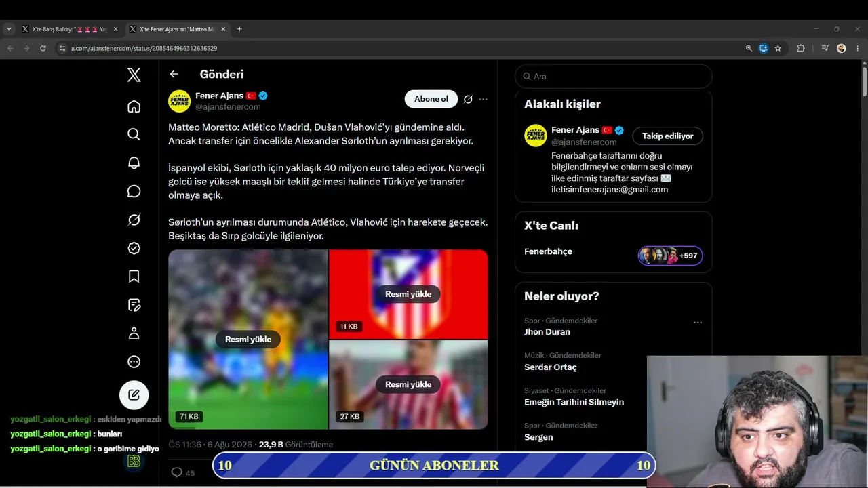Screen dimensions: 868x488
Task: Open the post timestamp "ÖS 11:36 · 6 Ağu 2026"
Action: pyautogui.click(x=210, y=445)
